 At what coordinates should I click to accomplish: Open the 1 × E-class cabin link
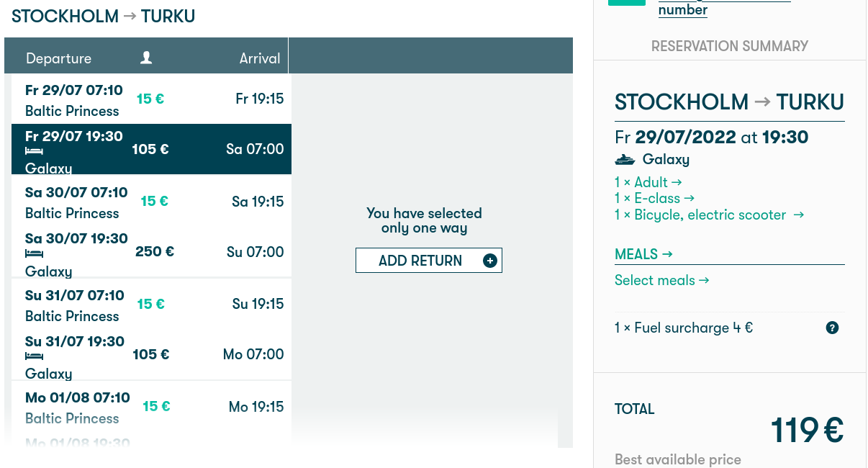654,198
